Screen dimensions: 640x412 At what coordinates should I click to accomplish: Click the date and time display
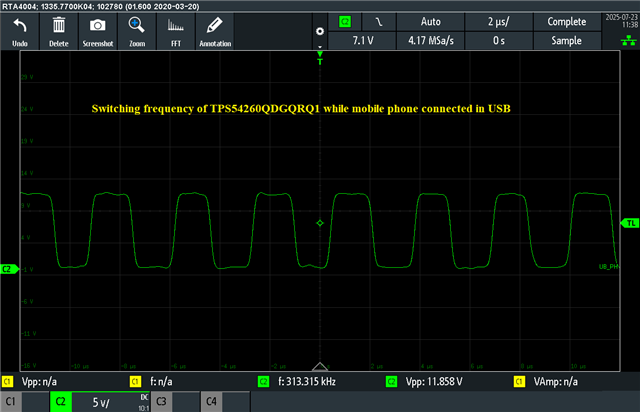pyautogui.click(x=621, y=21)
